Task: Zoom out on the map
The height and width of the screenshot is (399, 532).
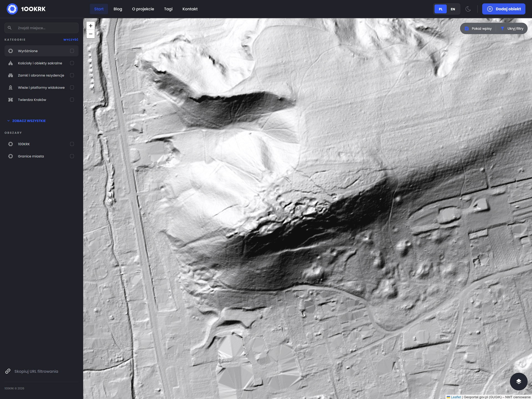Action: coord(91,34)
